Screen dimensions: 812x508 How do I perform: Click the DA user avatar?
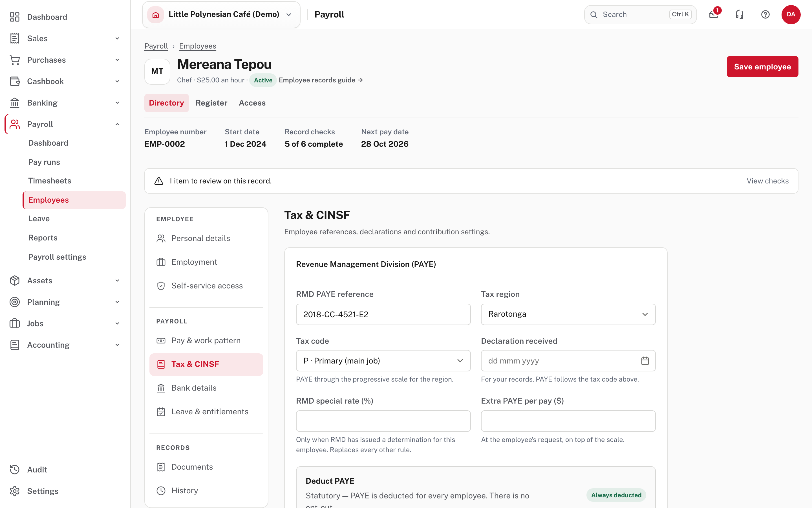click(x=791, y=14)
